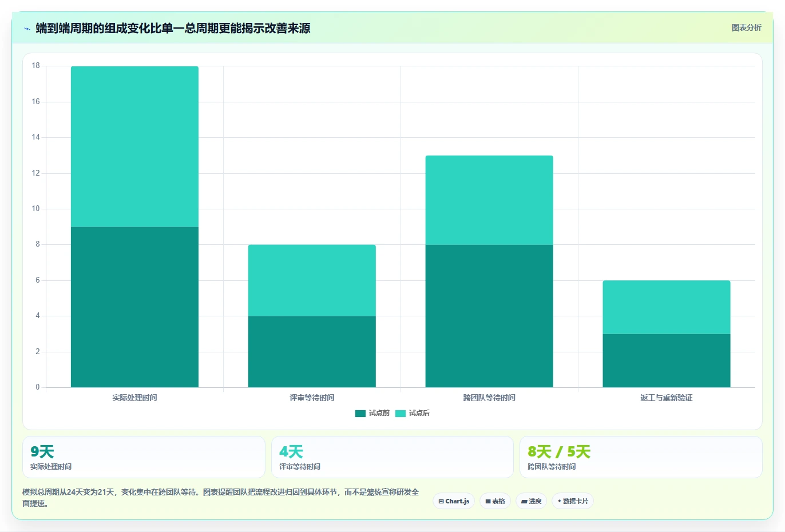This screenshot has width=785, height=532.
Task: Click the 试点后 legend label
Action: [419, 413]
